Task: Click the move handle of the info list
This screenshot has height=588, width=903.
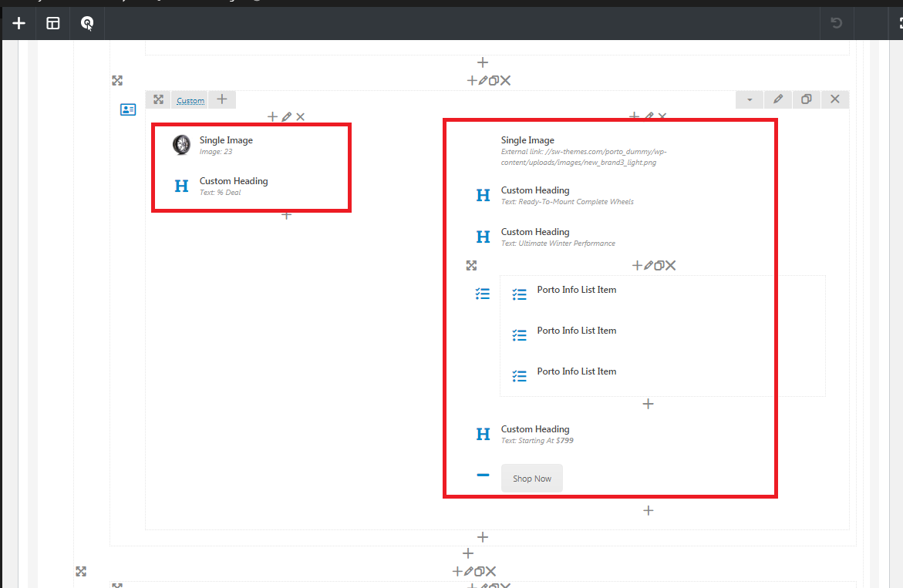Action: 472,265
